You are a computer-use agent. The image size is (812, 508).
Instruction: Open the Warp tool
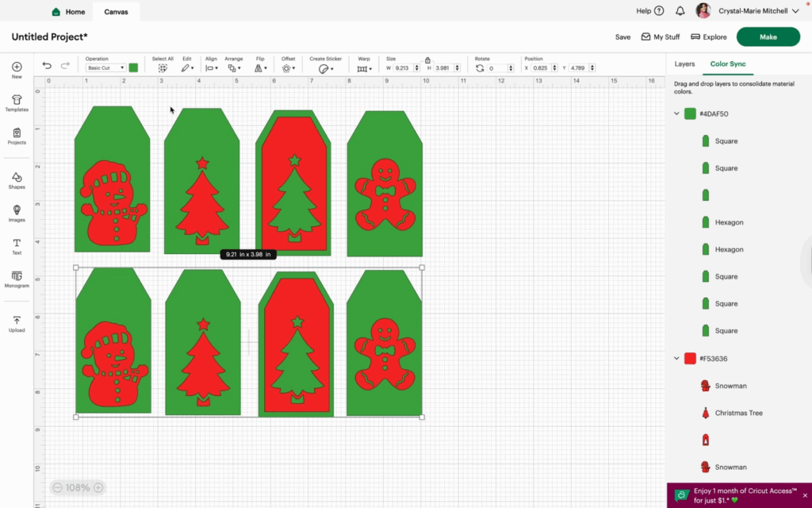(x=364, y=68)
